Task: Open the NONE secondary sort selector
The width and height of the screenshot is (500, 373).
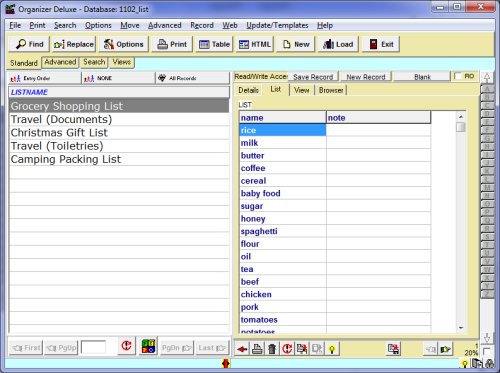Action: pyautogui.click(x=118, y=78)
